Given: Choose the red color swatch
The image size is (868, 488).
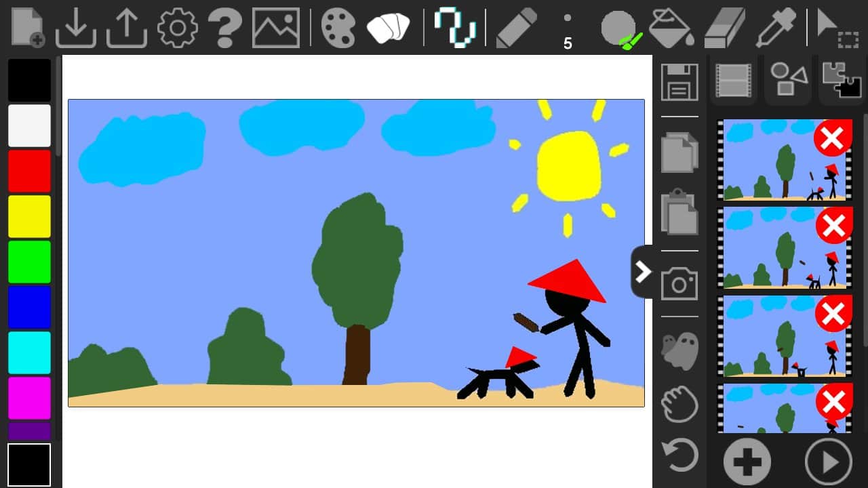Looking at the screenshot, I should (29, 171).
